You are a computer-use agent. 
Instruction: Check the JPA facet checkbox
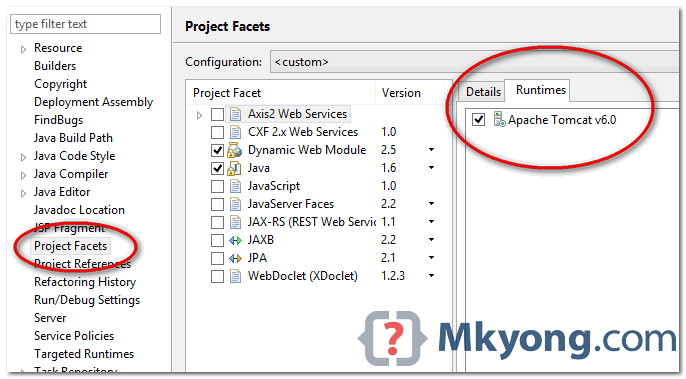217,258
